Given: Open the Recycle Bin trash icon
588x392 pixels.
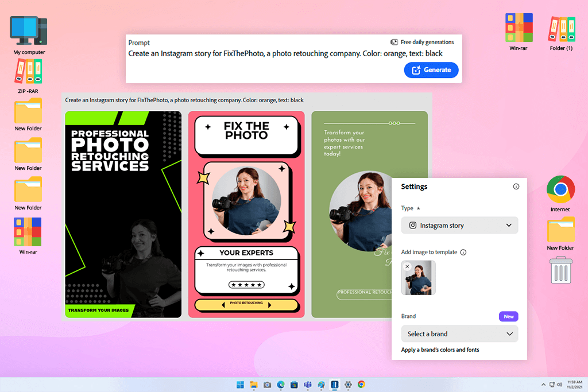Looking at the screenshot, I should [561, 270].
